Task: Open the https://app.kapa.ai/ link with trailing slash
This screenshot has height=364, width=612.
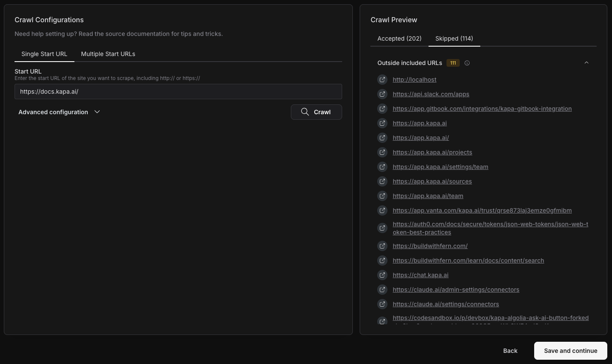Action: [421, 138]
